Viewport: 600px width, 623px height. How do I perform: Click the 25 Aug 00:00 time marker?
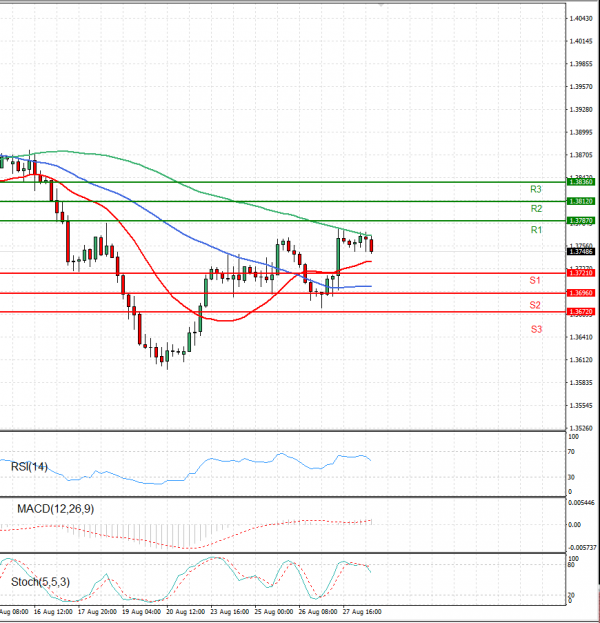pyautogui.click(x=274, y=612)
